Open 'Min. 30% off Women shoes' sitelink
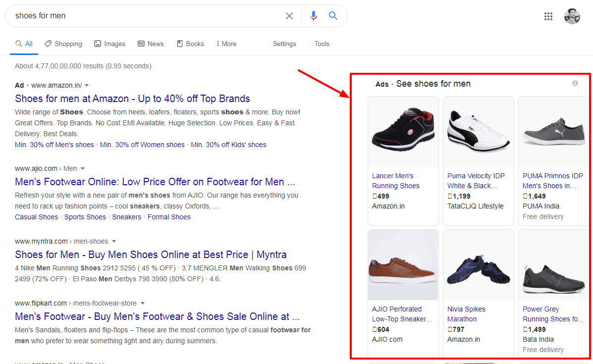The height and width of the screenshot is (364, 593). (x=142, y=145)
